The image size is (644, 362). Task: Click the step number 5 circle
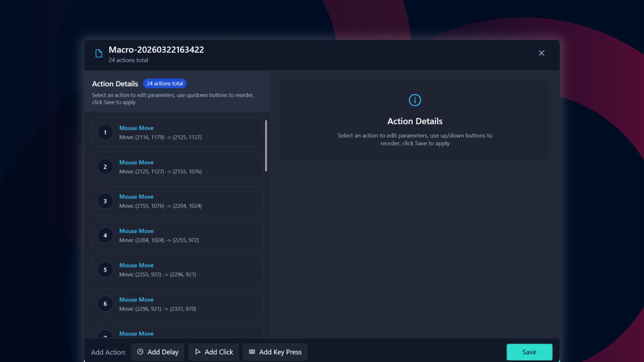pyautogui.click(x=105, y=269)
